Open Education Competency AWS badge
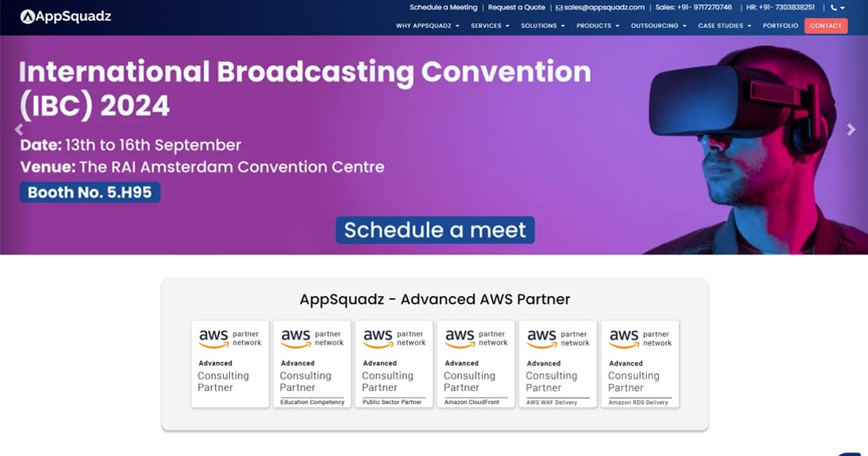The image size is (868, 456). click(312, 364)
